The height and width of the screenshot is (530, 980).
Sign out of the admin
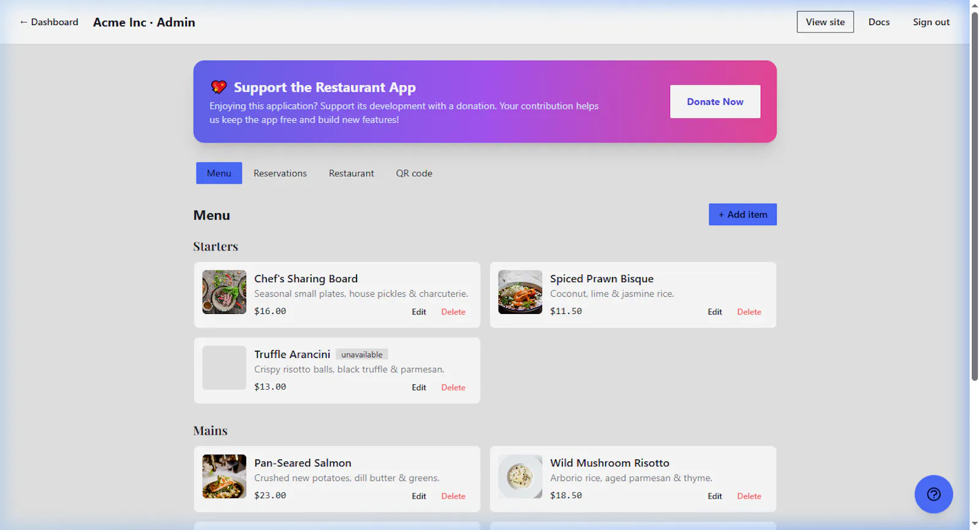pyautogui.click(x=931, y=22)
